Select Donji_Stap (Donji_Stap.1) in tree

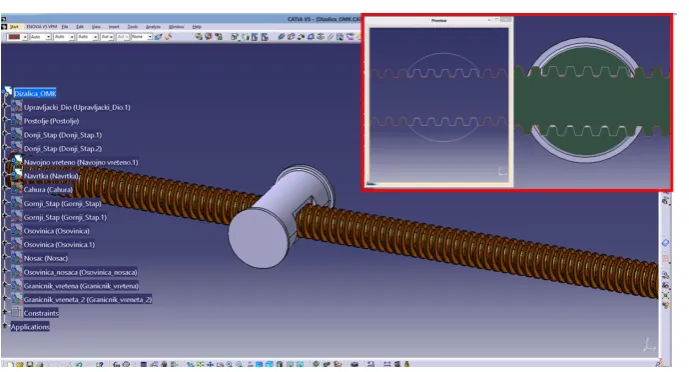tap(63, 135)
